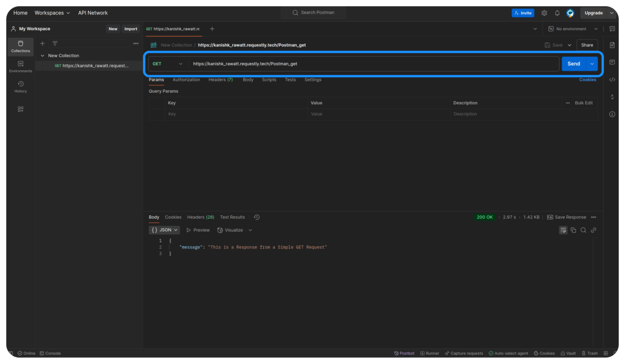Open the Environments panel
The image size is (625, 364).
pos(20,66)
